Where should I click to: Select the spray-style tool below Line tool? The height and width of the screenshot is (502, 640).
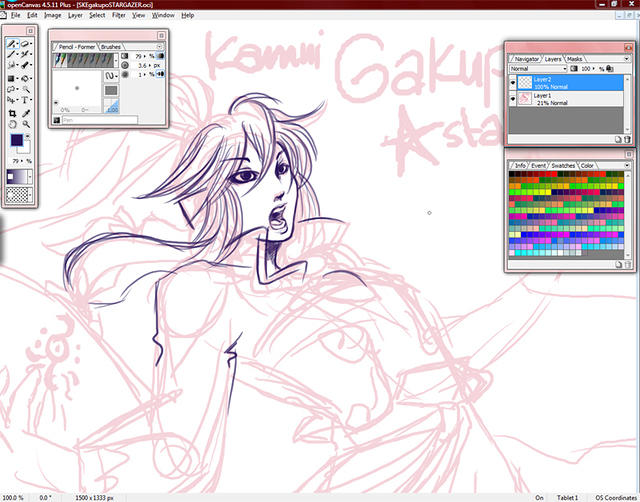[11, 65]
